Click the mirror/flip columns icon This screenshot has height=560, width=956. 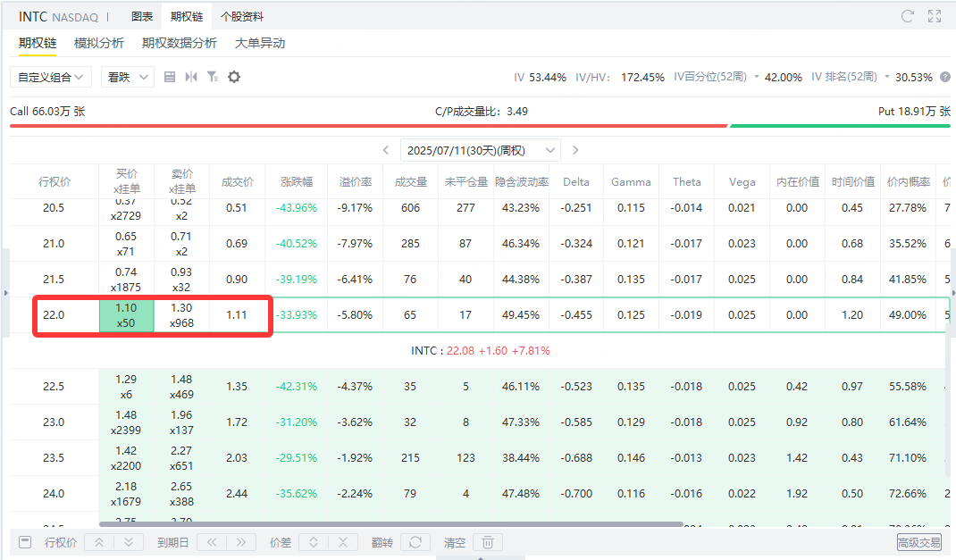[x=191, y=77]
